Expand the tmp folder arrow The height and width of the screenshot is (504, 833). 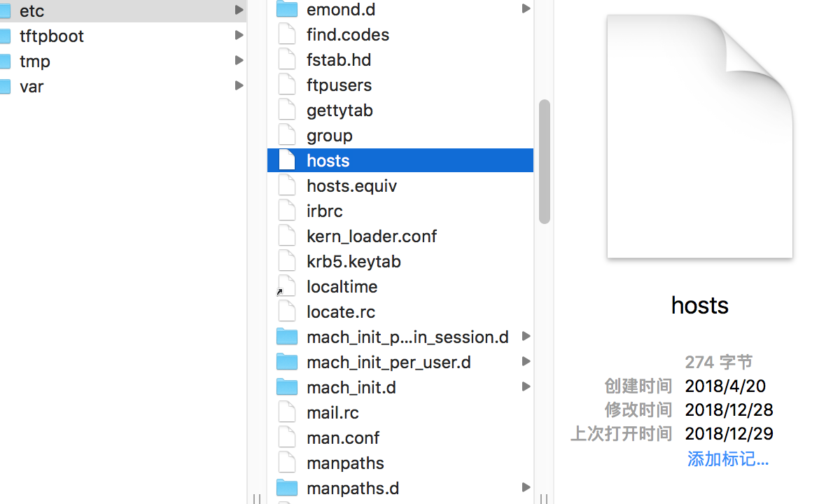(239, 60)
